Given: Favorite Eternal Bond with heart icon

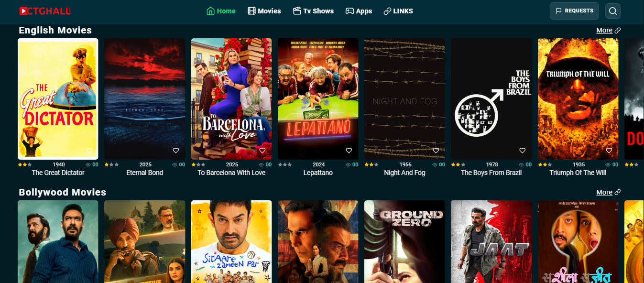Looking at the screenshot, I should tap(175, 150).
